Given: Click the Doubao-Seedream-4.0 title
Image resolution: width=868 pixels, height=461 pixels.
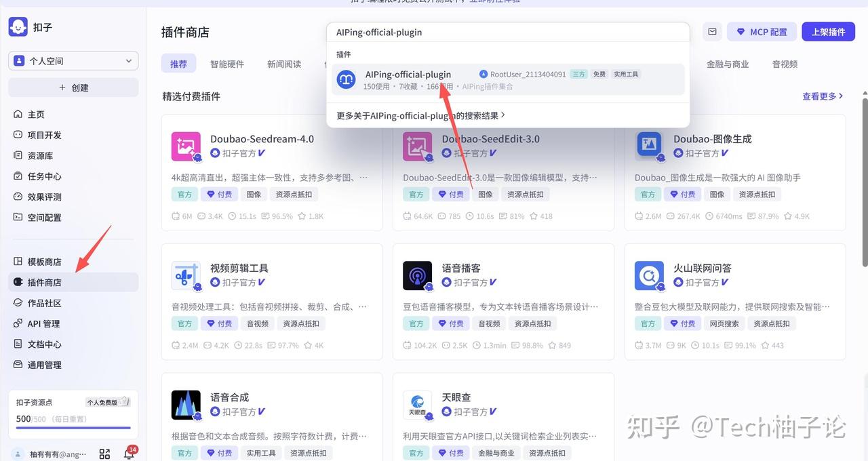Looking at the screenshot, I should tap(262, 139).
